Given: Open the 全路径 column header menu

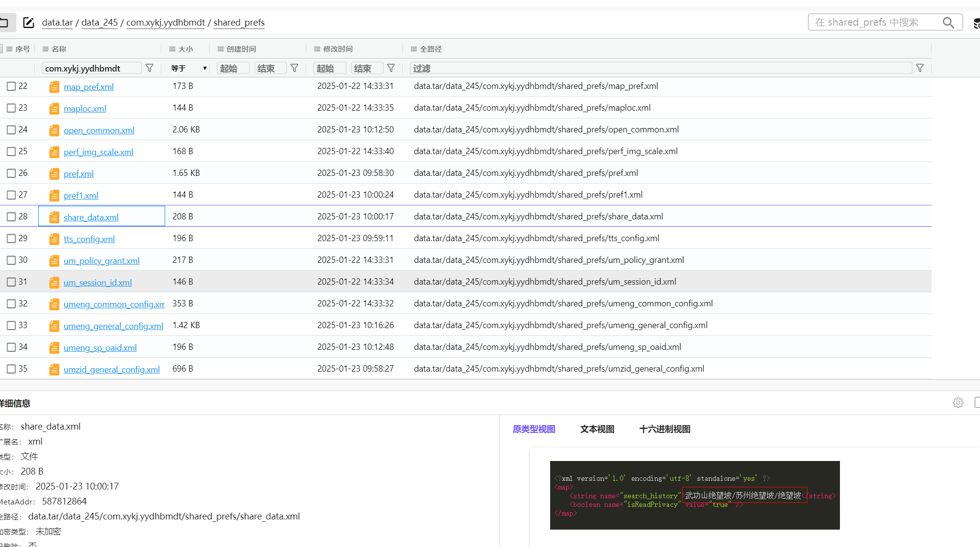Looking at the screenshot, I should [414, 49].
